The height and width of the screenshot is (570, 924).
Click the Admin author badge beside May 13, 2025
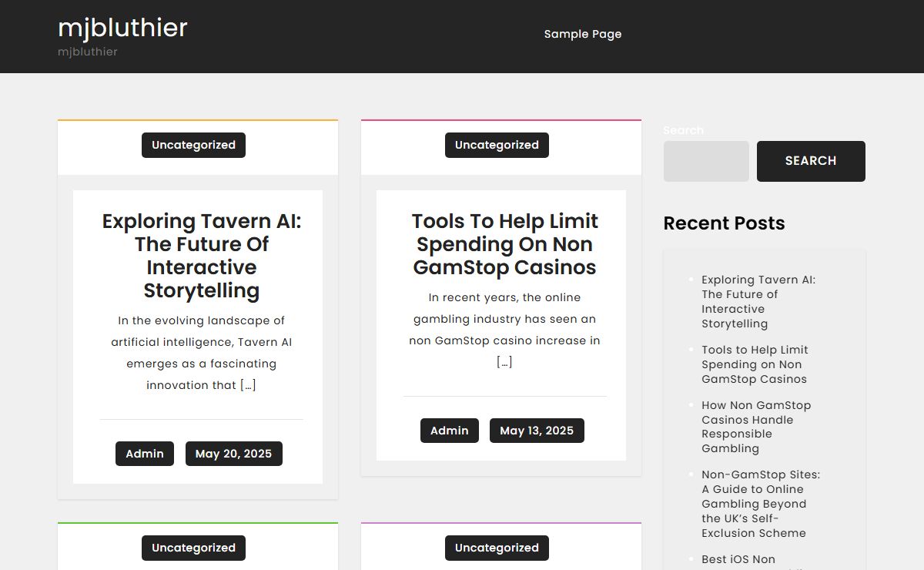point(450,431)
